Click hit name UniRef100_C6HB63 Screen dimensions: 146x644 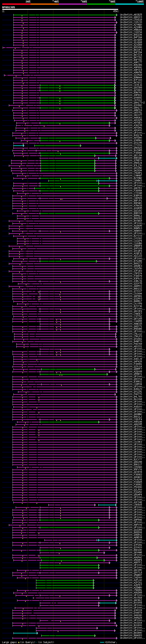coord(131,180)
